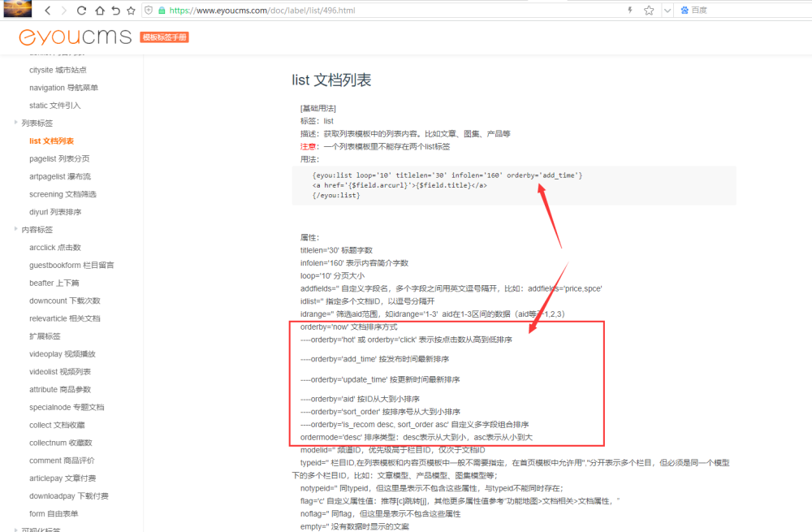Click the undo/restore closed page icon
Screen dimensions: 812x532
(x=115, y=11)
